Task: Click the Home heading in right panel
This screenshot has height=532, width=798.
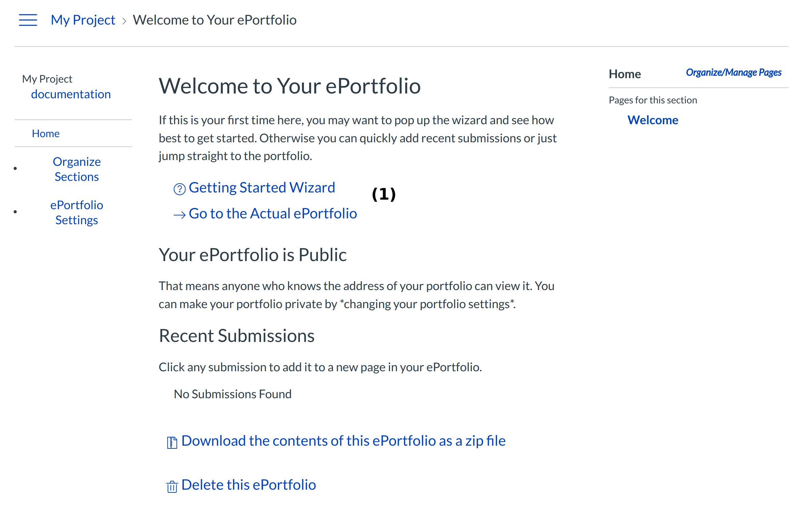Action: click(x=625, y=74)
